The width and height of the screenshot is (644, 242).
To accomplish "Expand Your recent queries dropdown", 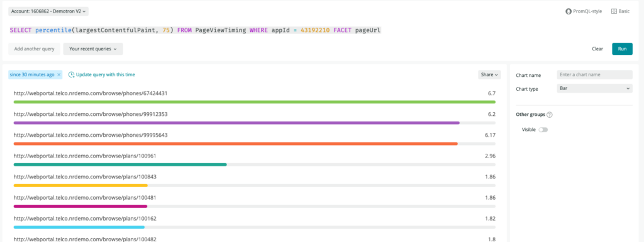I will (93, 49).
